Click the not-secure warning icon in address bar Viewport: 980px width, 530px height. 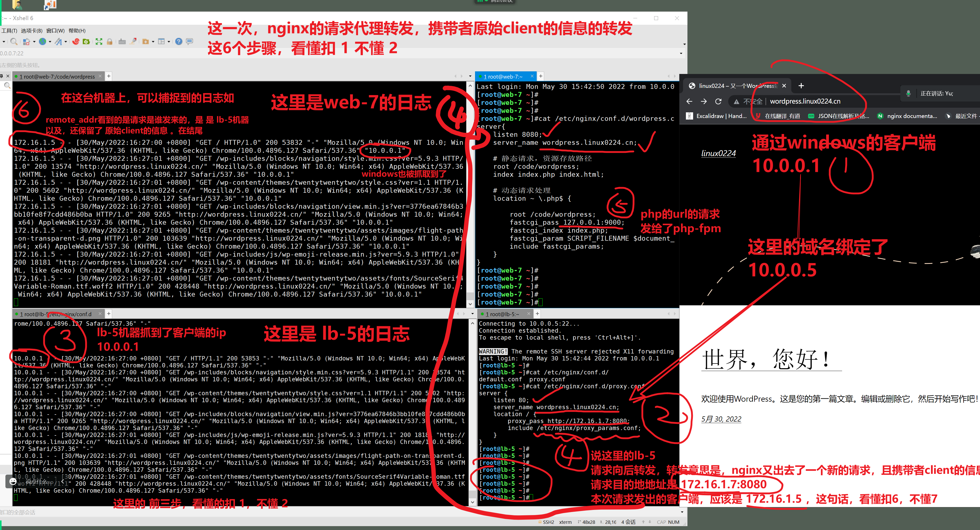point(736,102)
